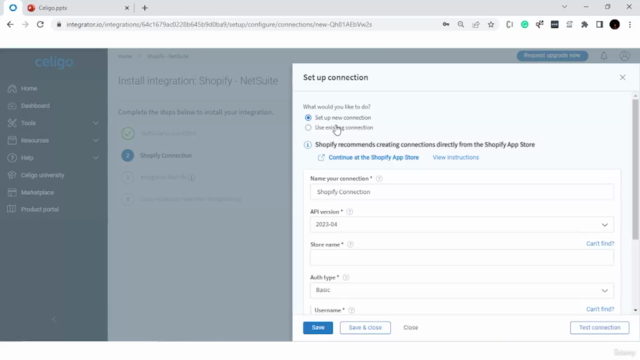Click the browser zoom magnifier icon
This screenshot has width=640, height=360.
[461, 24]
